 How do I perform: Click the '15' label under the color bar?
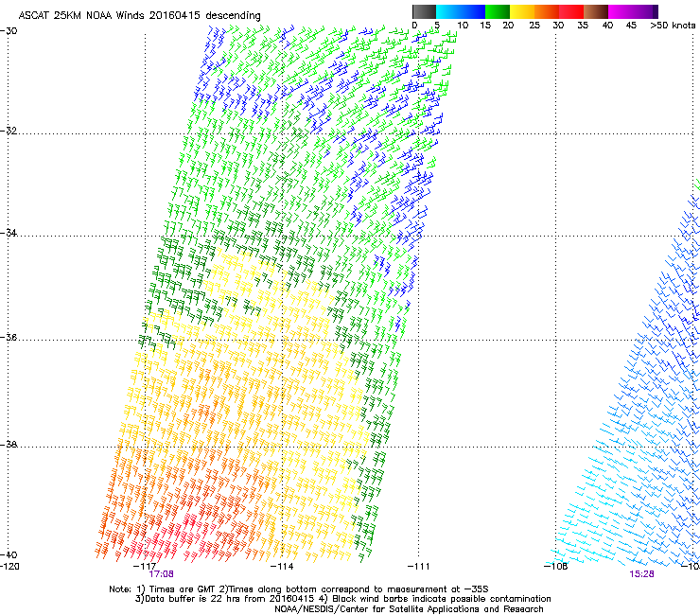pyautogui.click(x=485, y=26)
